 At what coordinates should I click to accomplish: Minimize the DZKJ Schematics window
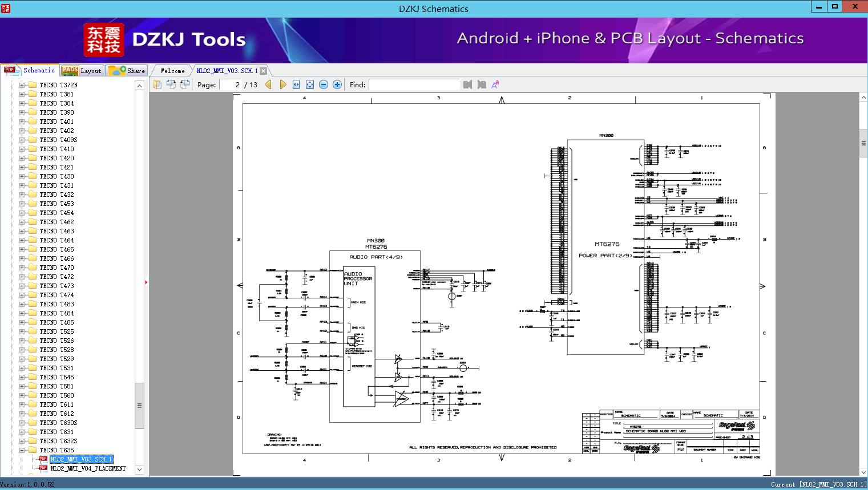tap(819, 7)
